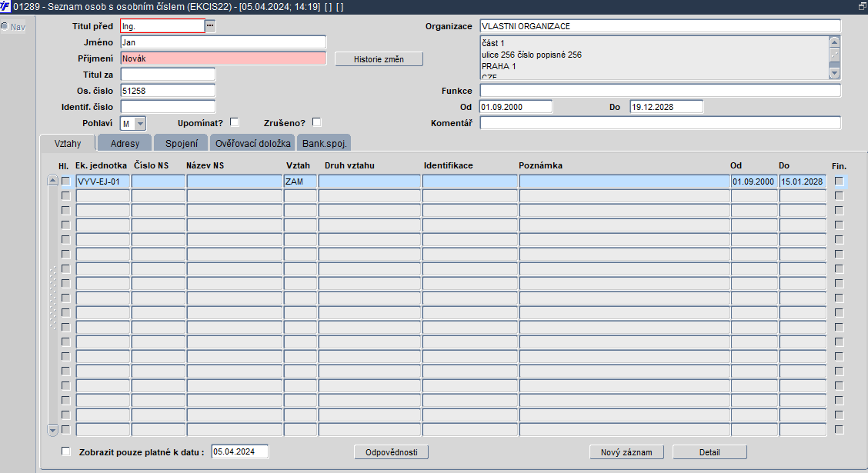
Task: Enable the Upomínat? checkbox
Action: 235,122
